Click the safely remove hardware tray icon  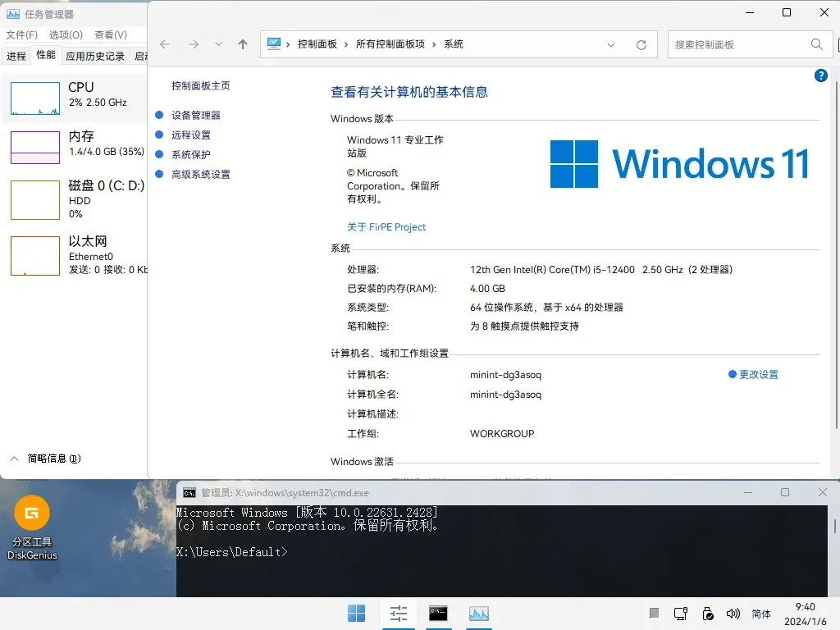coord(707,613)
